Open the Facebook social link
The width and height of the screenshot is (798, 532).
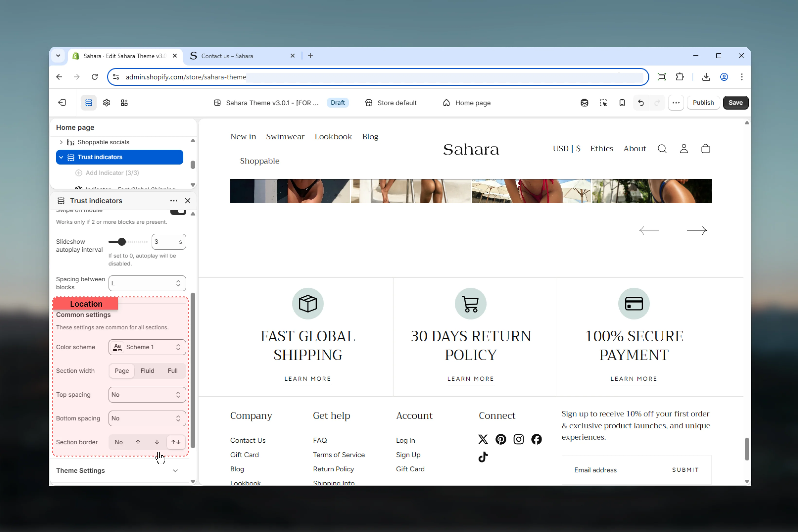click(x=536, y=439)
